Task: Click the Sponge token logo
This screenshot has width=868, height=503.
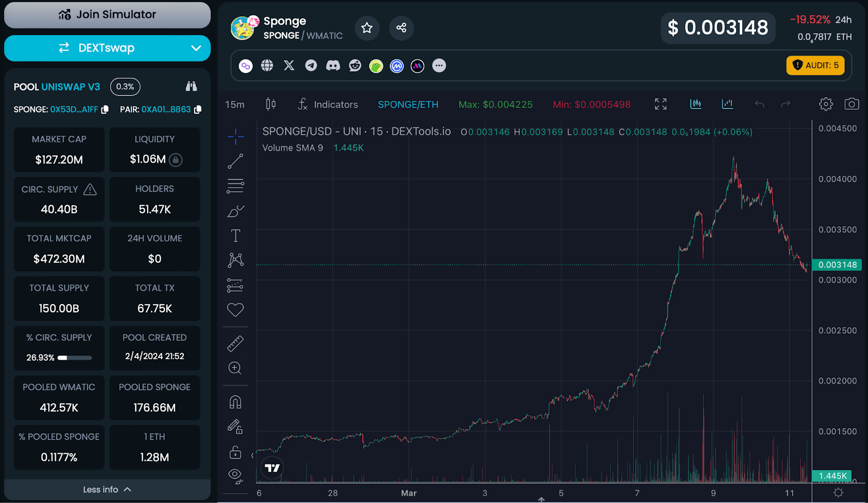Action: [242, 28]
